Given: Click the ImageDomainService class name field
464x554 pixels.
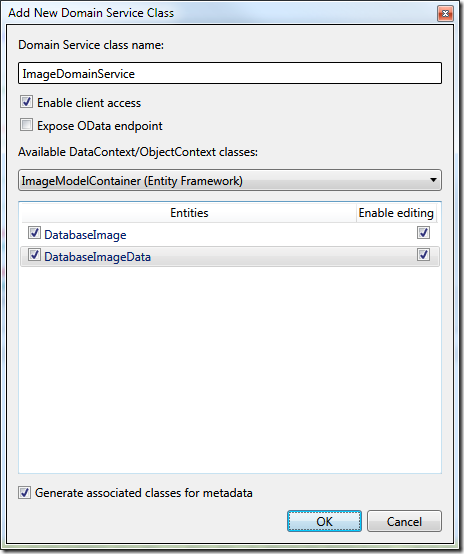Looking at the screenshot, I should click(x=230, y=73).
